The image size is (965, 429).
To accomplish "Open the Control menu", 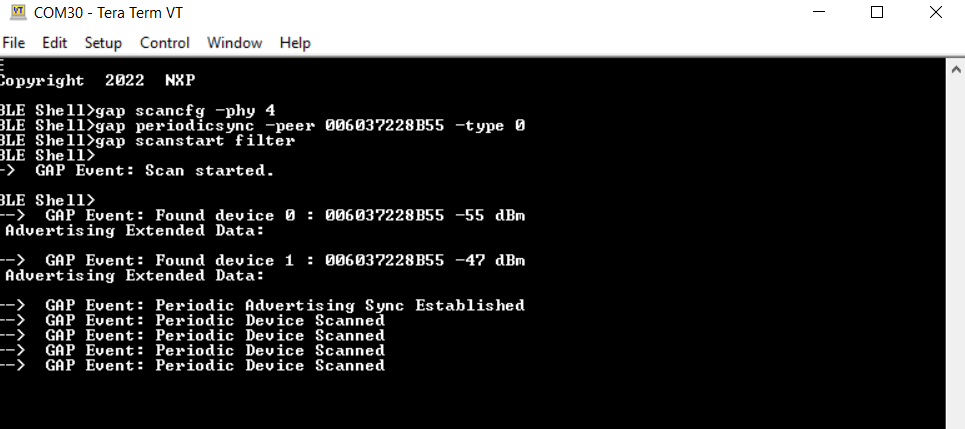I will pos(165,43).
